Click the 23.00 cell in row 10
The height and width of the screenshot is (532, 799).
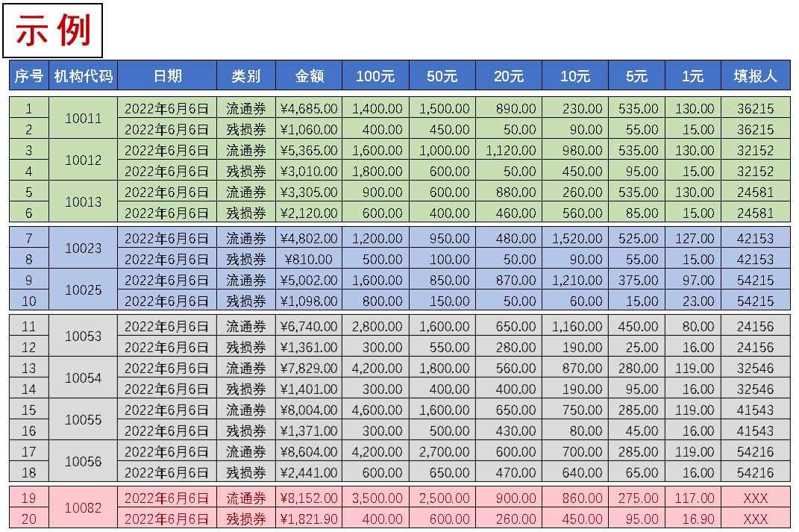click(x=693, y=301)
